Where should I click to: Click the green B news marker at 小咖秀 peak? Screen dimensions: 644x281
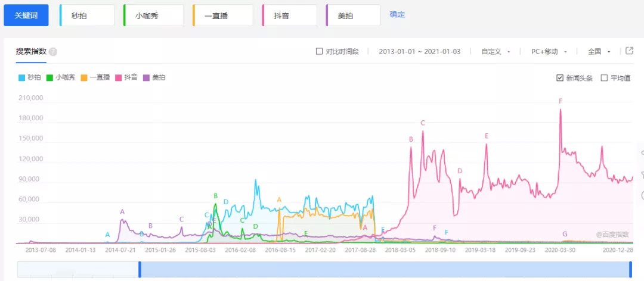215,196
